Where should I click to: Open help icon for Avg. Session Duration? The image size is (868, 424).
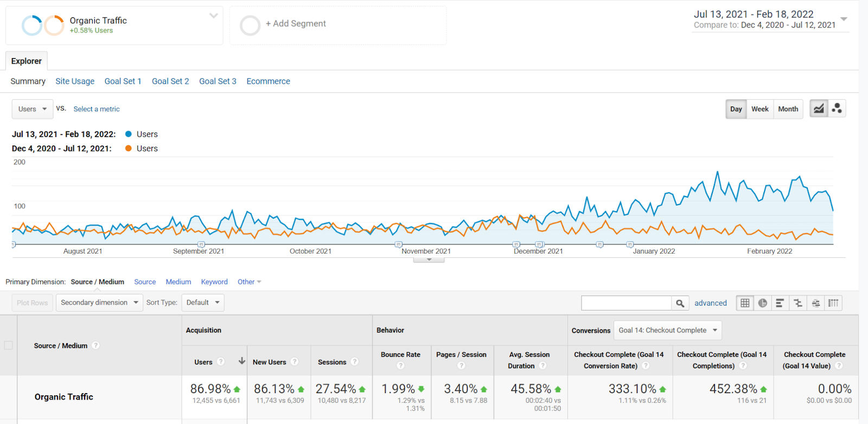coord(542,365)
